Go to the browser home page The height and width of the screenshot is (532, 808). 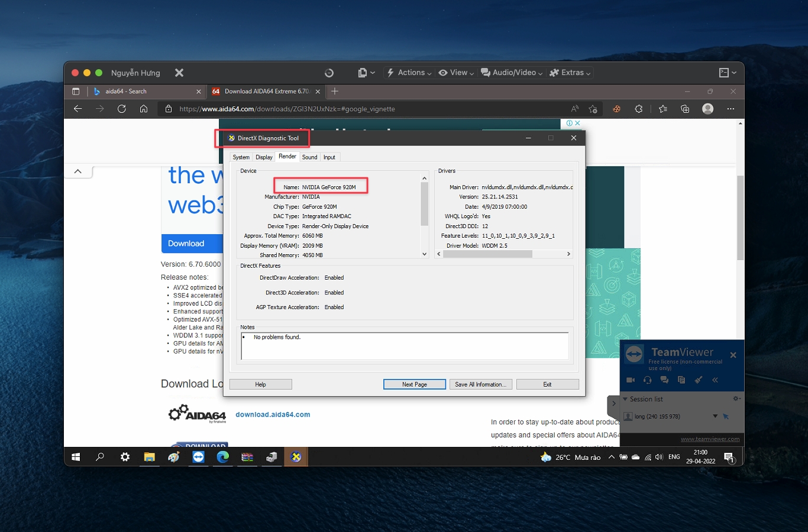pos(144,109)
